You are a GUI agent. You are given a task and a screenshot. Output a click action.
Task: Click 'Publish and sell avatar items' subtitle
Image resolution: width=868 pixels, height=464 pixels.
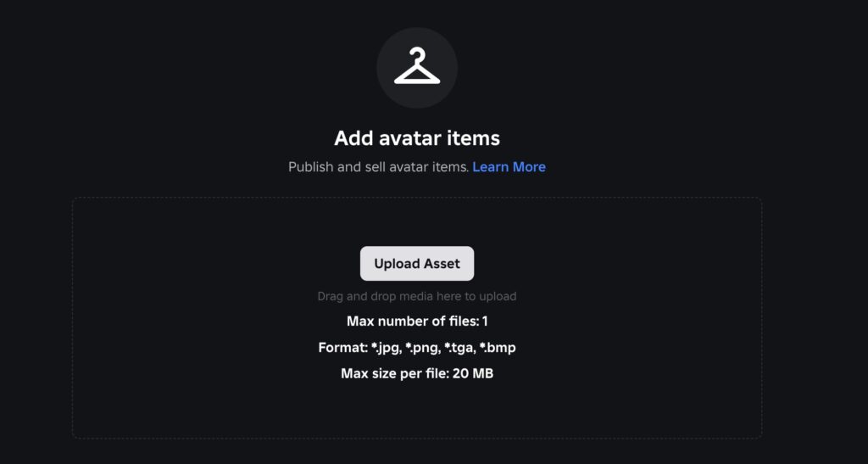point(379,166)
